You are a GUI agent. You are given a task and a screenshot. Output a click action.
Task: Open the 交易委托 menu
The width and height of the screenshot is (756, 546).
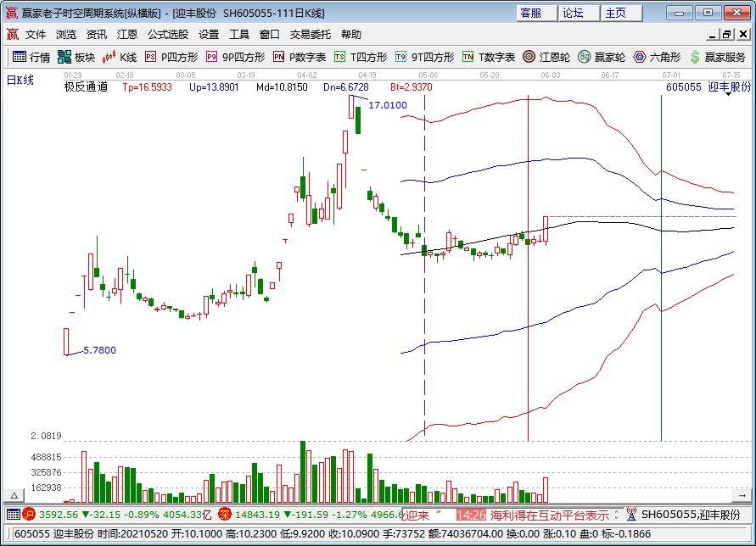310,34
